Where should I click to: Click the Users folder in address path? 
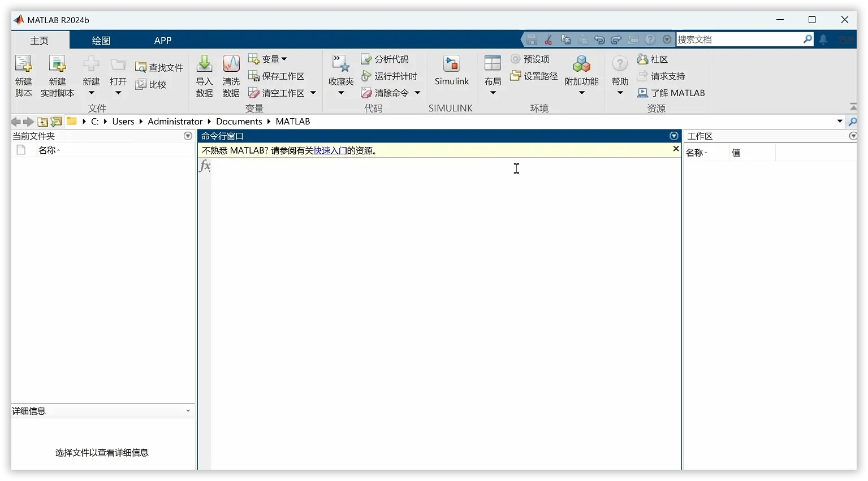[123, 122]
